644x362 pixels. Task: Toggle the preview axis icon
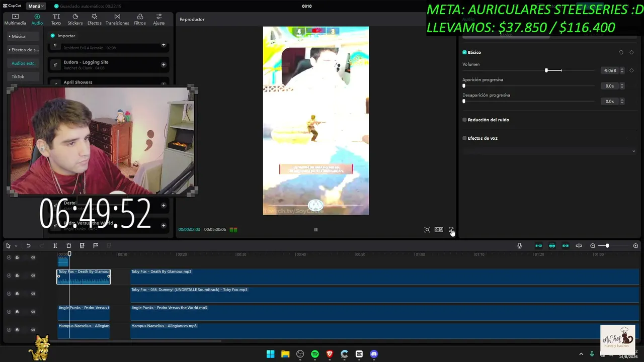pos(579,246)
